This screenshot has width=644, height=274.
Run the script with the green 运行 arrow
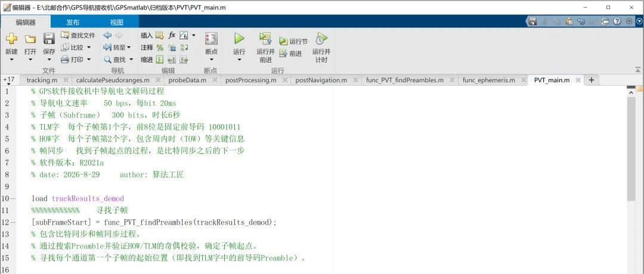(239, 39)
